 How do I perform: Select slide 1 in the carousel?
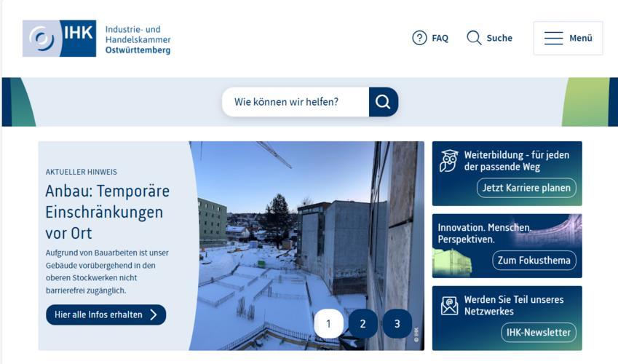(328, 324)
